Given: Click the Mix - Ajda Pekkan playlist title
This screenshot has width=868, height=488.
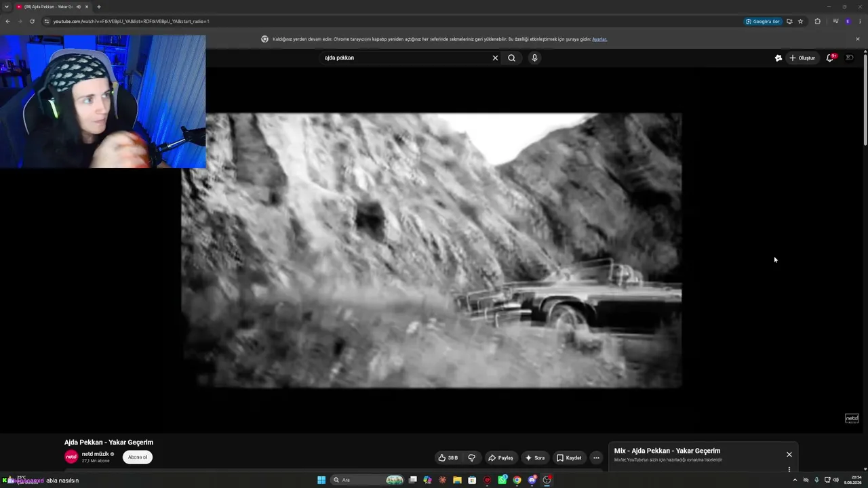Looking at the screenshot, I should point(667,451).
